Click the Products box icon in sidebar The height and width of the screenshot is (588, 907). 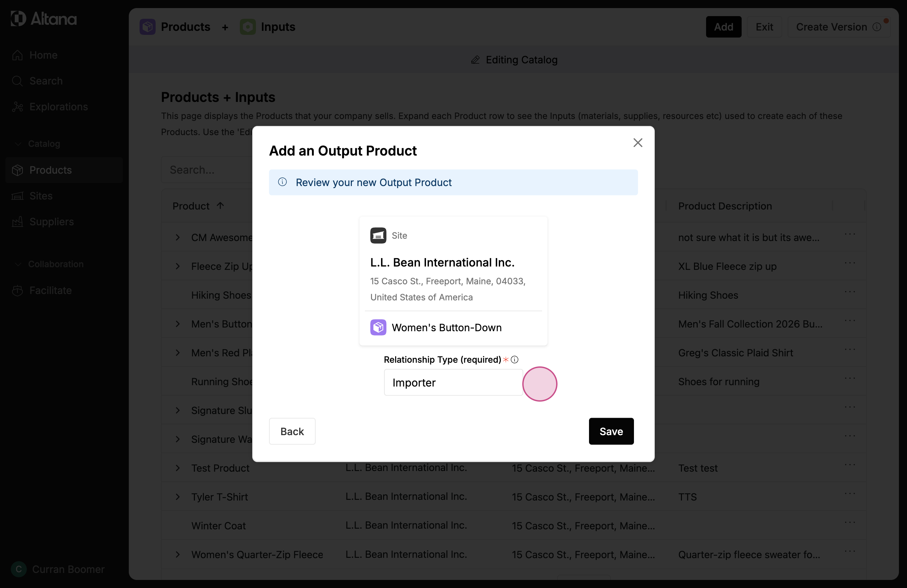[x=17, y=170]
